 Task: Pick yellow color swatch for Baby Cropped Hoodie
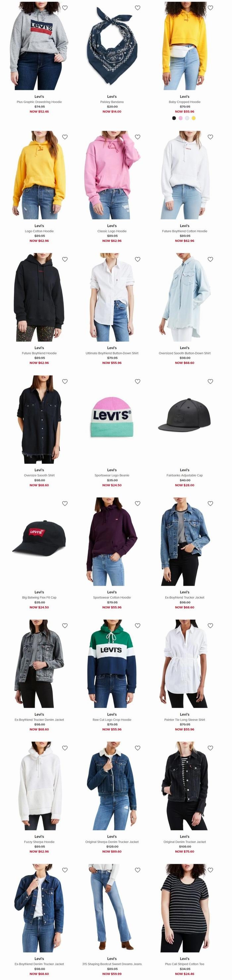(194, 118)
